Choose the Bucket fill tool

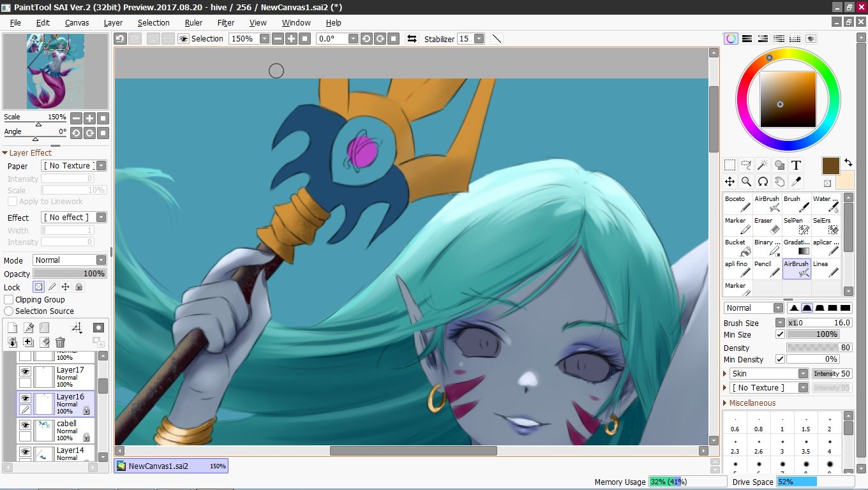click(x=737, y=248)
